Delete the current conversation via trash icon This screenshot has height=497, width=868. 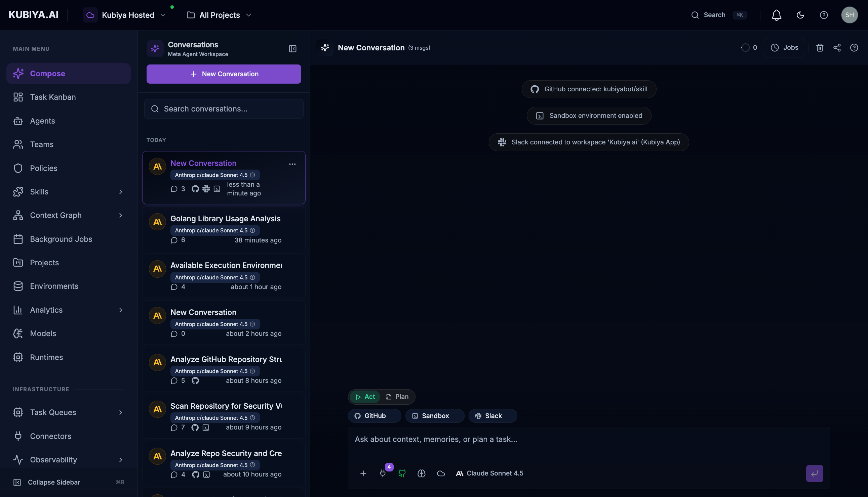coord(820,47)
